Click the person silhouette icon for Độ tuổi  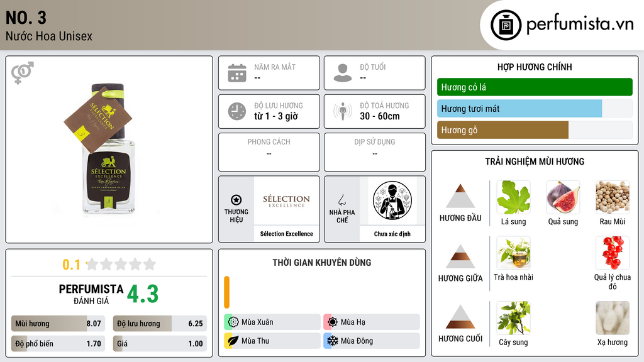tap(343, 73)
